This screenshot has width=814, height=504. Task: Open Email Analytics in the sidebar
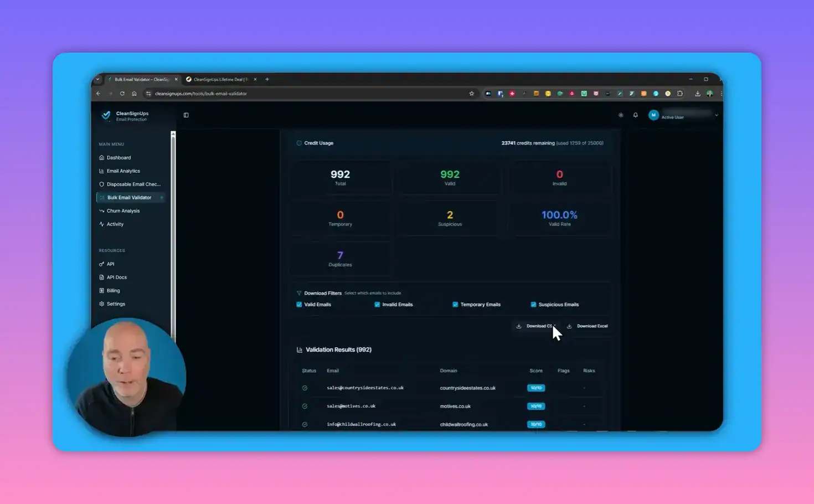(x=123, y=171)
